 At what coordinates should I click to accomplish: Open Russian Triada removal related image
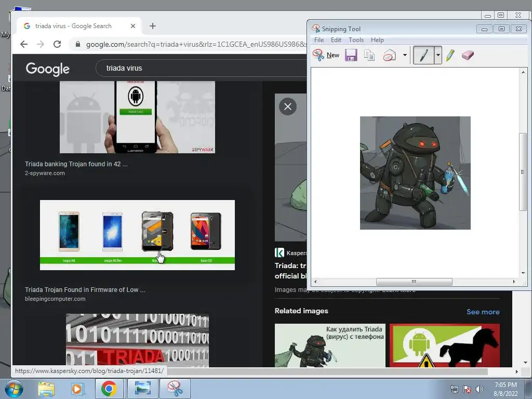click(330, 345)
